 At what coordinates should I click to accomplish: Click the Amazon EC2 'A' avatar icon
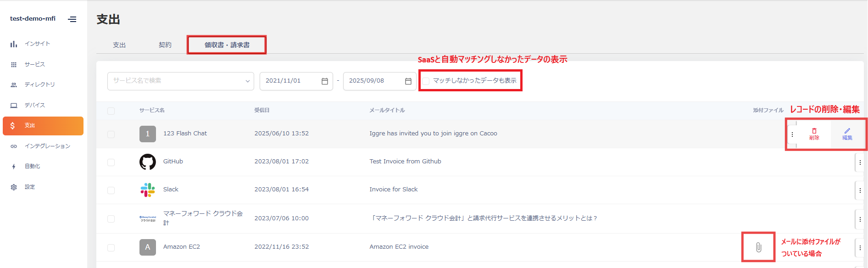pos(148,247)
